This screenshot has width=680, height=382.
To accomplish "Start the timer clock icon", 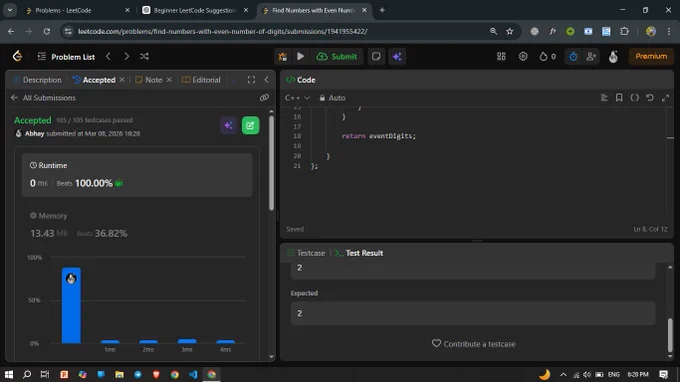I will coord(573,56).
